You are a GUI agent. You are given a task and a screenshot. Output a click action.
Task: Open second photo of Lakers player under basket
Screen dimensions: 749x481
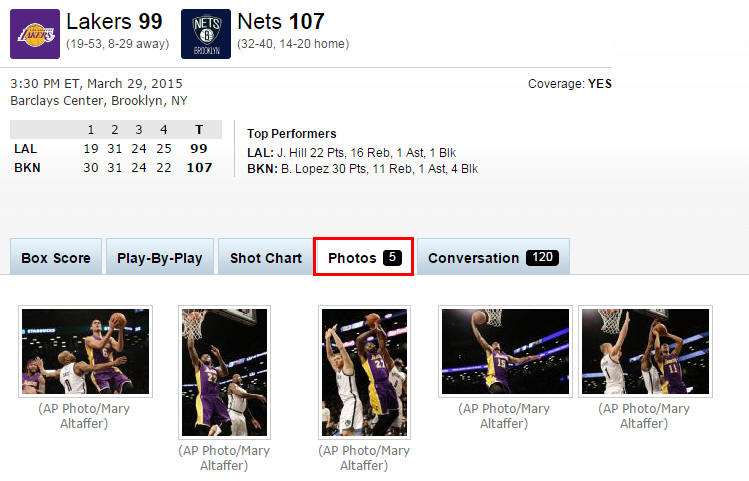pos(225,373)
